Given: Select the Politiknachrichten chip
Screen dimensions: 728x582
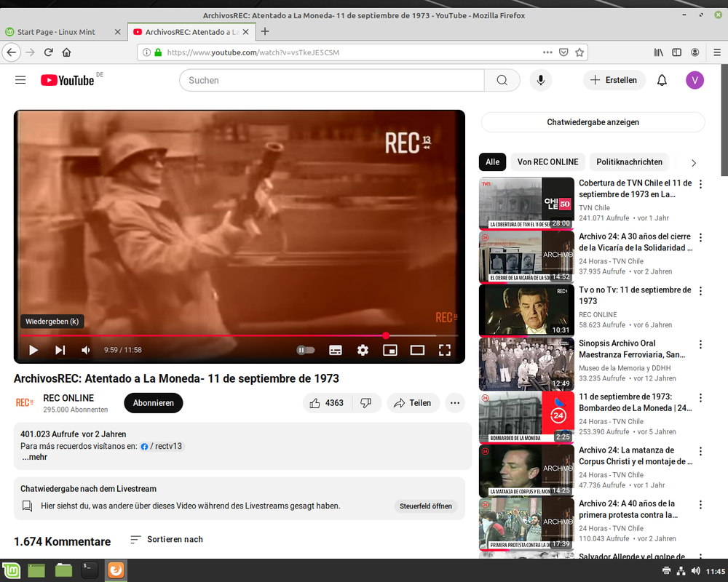Looking at the screenshot, I should (629, 162).
